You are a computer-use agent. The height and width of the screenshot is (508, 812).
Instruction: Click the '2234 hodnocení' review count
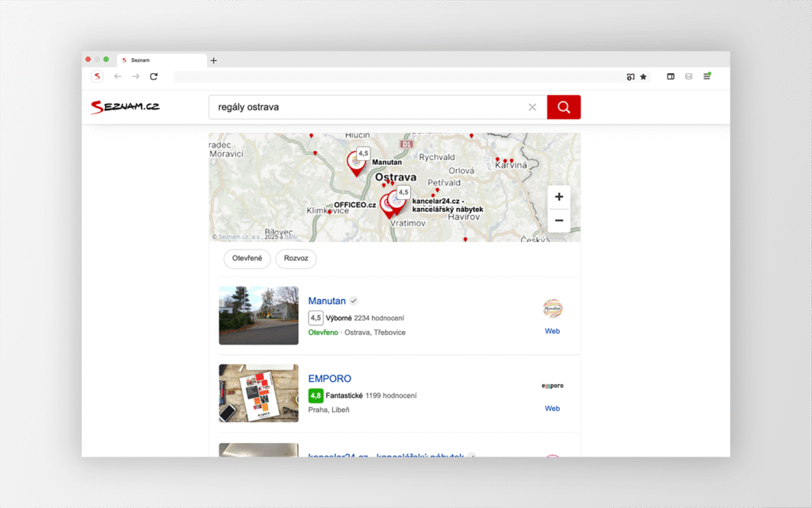tap(379, 318)
